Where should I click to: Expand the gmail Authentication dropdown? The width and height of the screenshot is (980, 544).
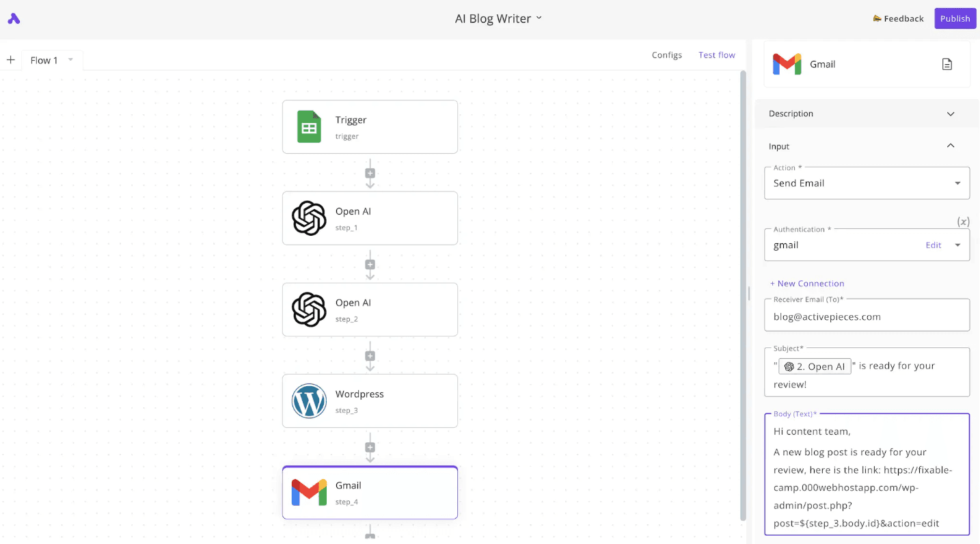click(957, 245)
